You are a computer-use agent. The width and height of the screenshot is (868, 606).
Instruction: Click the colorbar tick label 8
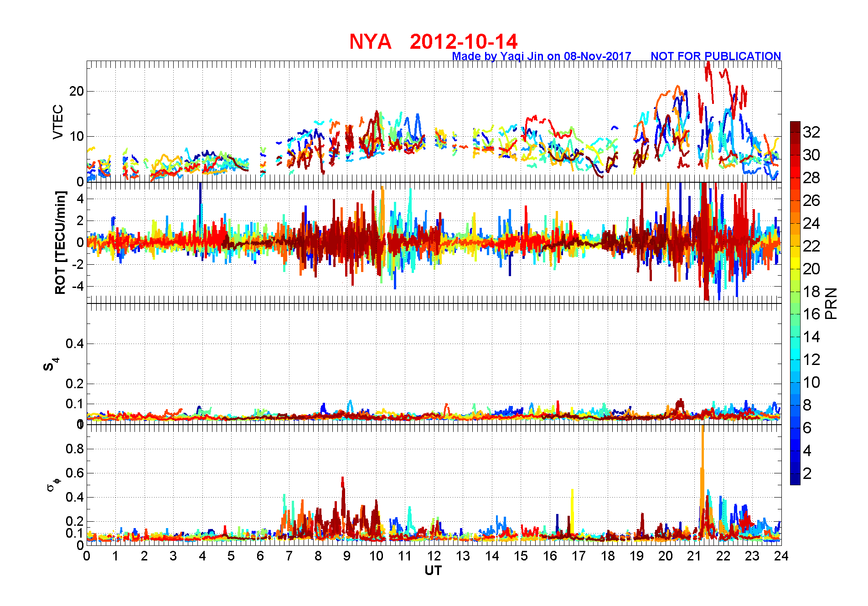click(807, 405)
